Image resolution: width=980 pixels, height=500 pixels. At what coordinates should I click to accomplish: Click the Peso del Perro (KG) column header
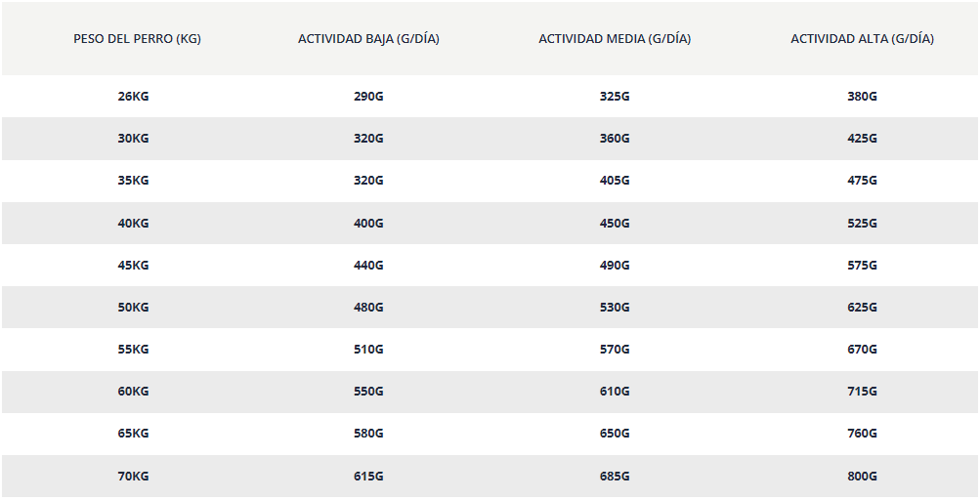[137, 39]
